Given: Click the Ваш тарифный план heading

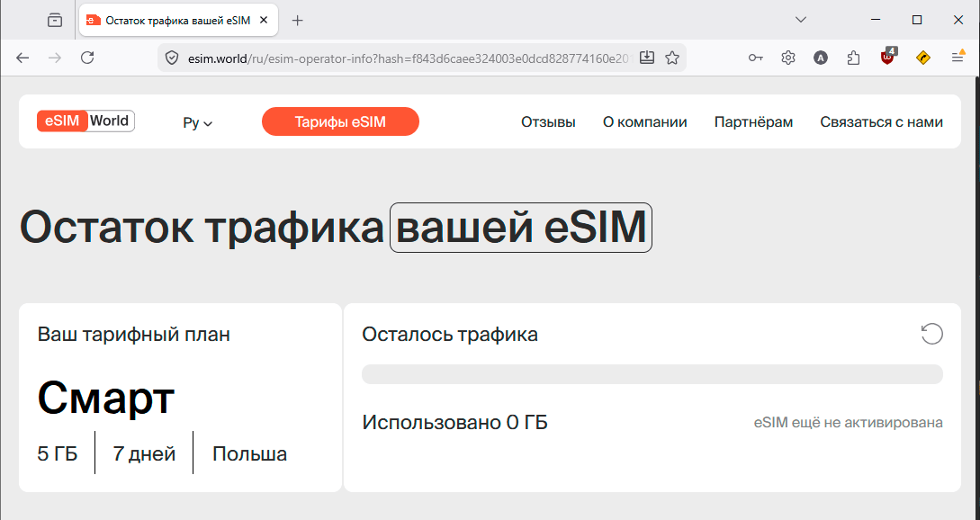Looking at the screenshot, I should [134, 335].
